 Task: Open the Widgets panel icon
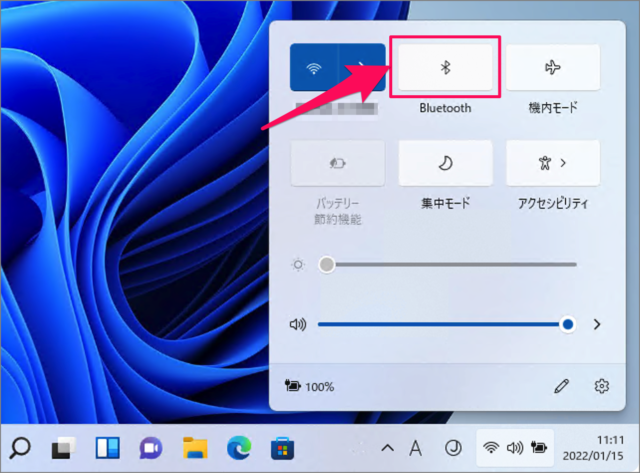click(108, 447)
